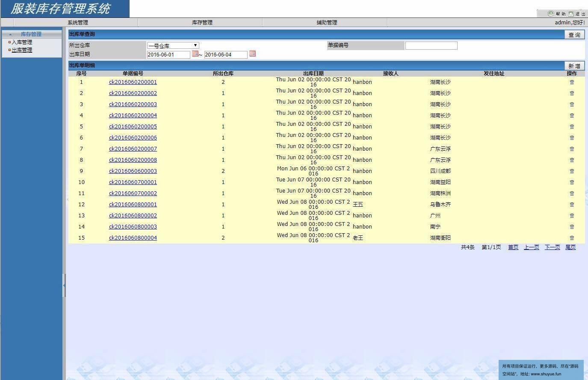Open order ck2016060200006 link
The height and width of the screenshot is (380, 588).
click(133, 138)
